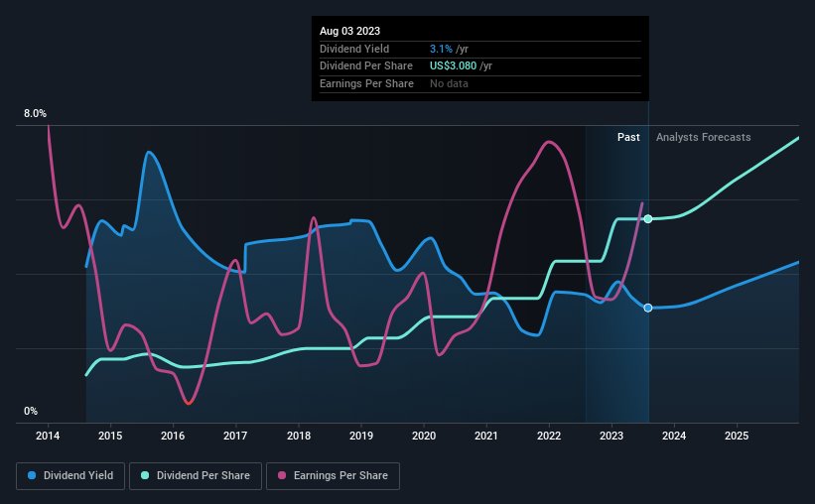Click the 3.1% Dividend Yield value in tooltip
This screenshot has height=504, width=815.
click(x=441, y=49)
